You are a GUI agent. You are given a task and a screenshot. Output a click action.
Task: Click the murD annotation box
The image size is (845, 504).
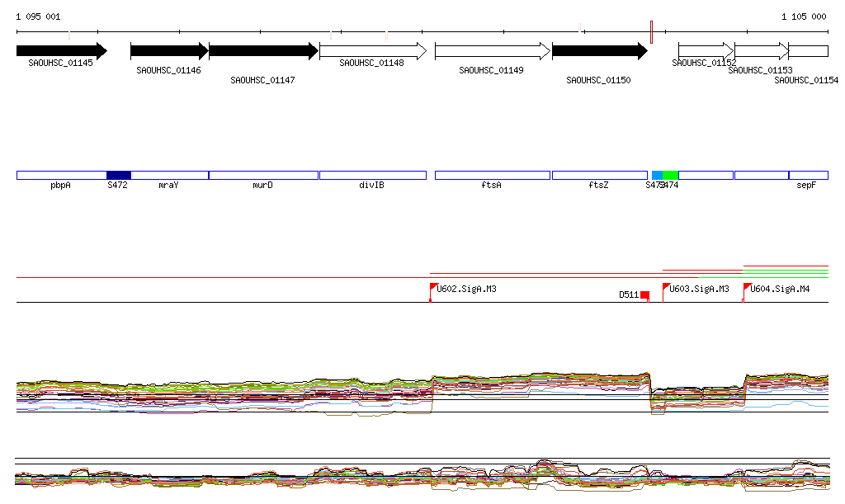[x=263, y=175]
